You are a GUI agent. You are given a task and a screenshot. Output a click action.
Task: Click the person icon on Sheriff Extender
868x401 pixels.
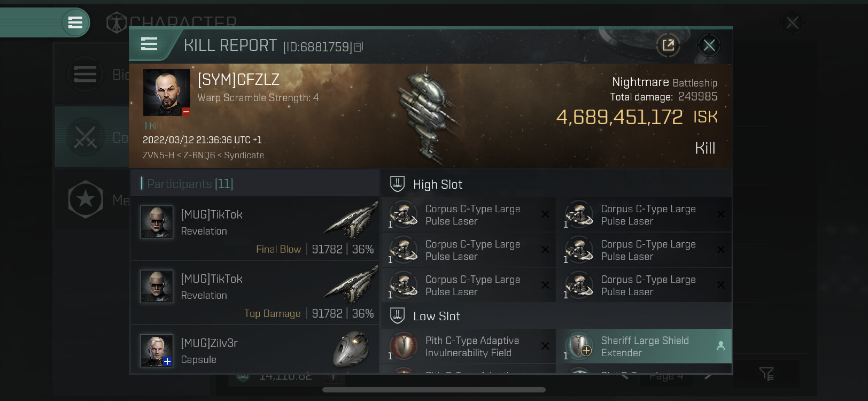point(720,346)
